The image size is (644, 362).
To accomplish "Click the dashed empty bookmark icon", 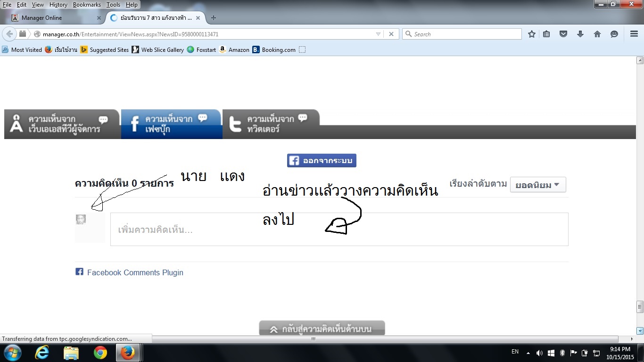I will (x=302, y=49).
